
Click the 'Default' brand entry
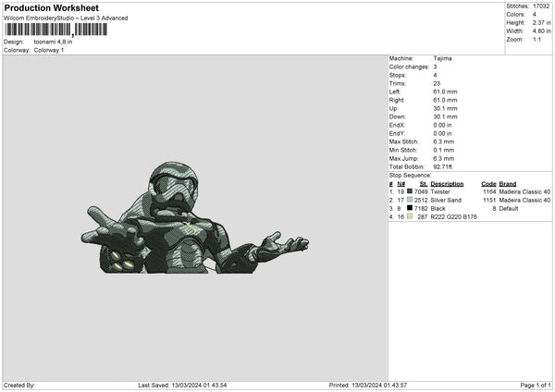(509, 209)
